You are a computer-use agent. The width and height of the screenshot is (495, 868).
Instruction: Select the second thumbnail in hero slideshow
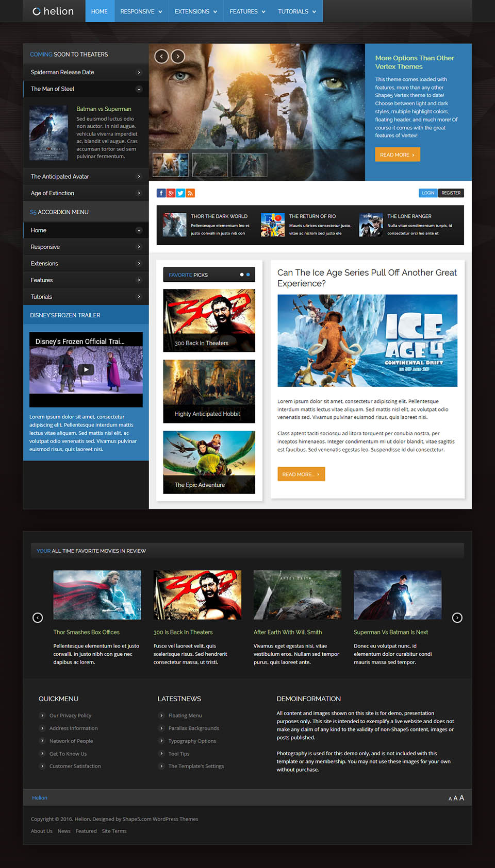[210, 165]
